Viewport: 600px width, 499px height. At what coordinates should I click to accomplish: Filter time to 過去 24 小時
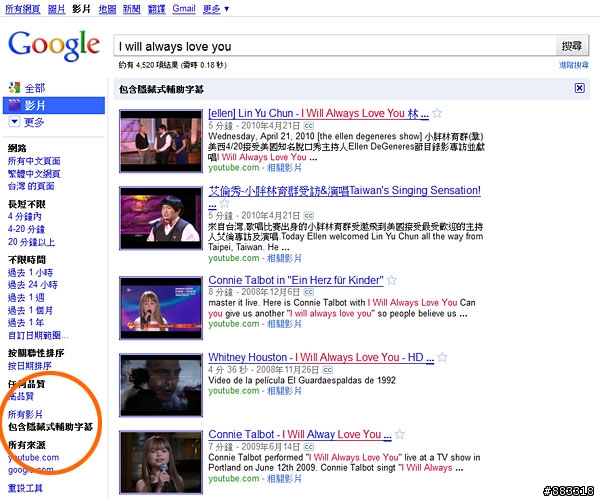pos(33,285)
